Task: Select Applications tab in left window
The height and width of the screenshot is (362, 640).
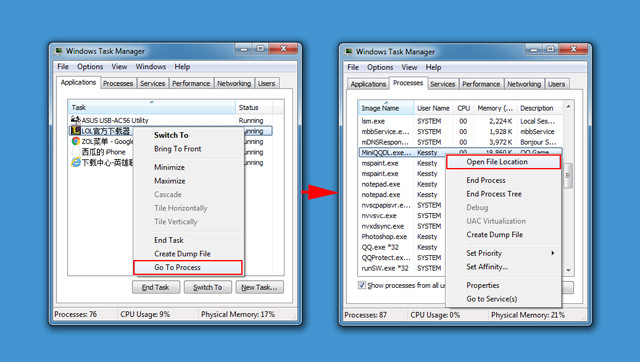Action: tap(78, 82)
